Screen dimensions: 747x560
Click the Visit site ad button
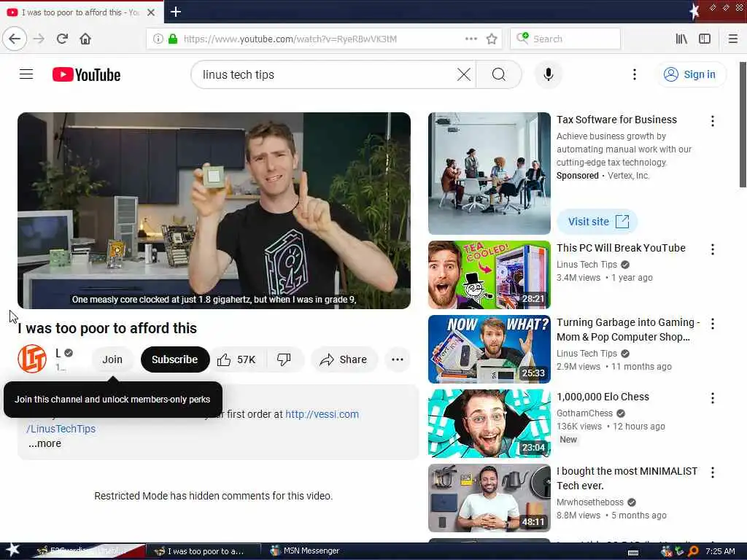click(597, 222)
